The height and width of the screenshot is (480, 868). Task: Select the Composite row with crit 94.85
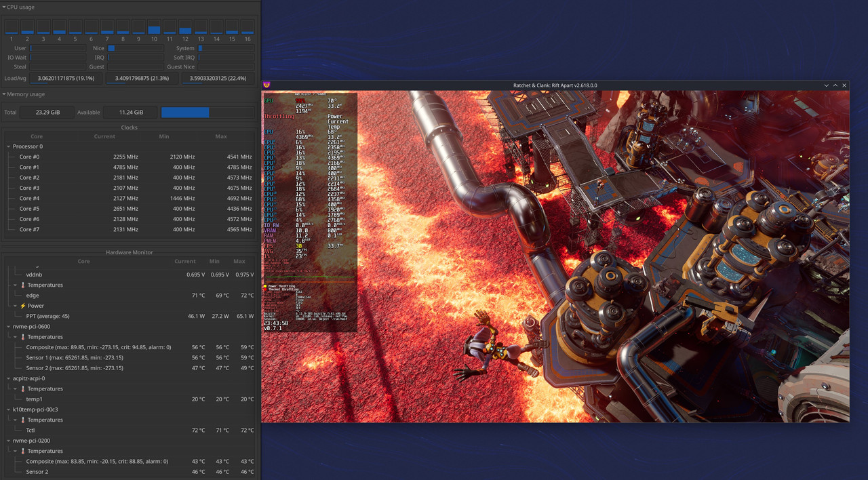point(130,347)
